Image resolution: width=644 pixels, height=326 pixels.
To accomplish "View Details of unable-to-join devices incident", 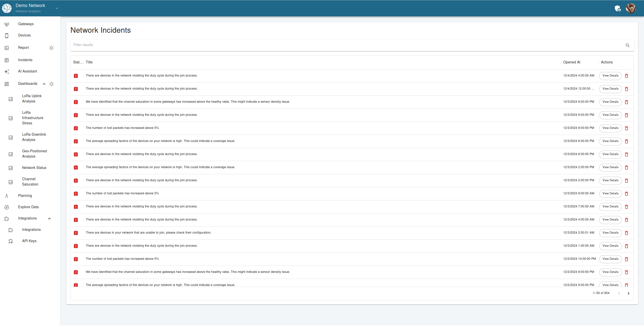I will (610, 233).
